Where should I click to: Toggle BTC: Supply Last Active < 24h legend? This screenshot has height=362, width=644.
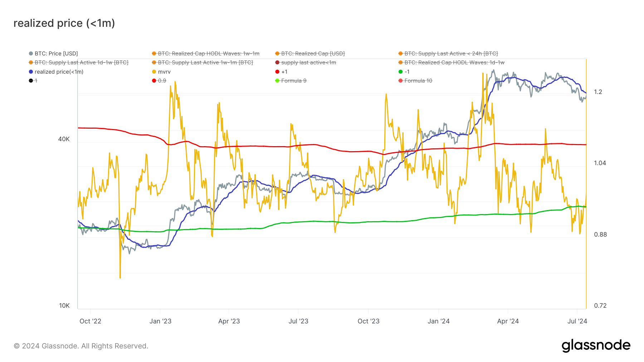tap(448, 54)
